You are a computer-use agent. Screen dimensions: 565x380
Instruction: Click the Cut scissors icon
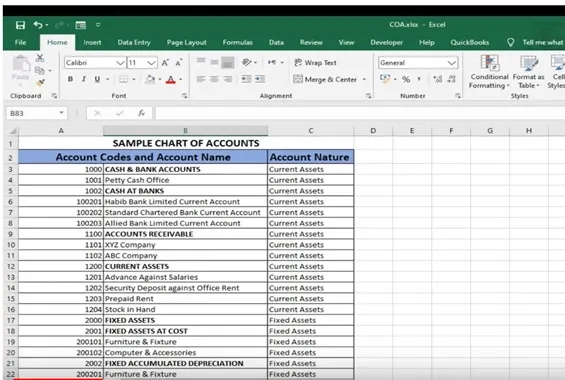click(40, 58)
